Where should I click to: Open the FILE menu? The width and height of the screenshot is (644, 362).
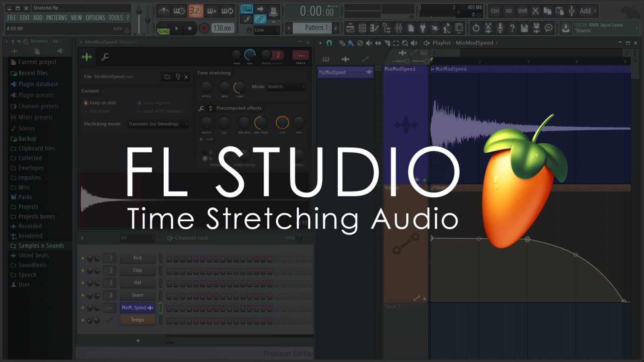coord(12,18)
